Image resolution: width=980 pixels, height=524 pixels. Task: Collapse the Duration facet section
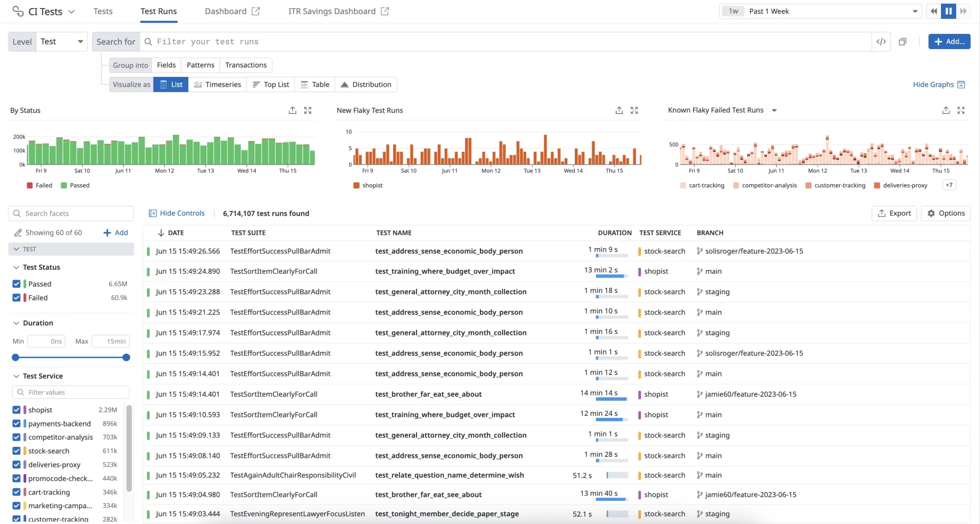(x=16, y=323)
